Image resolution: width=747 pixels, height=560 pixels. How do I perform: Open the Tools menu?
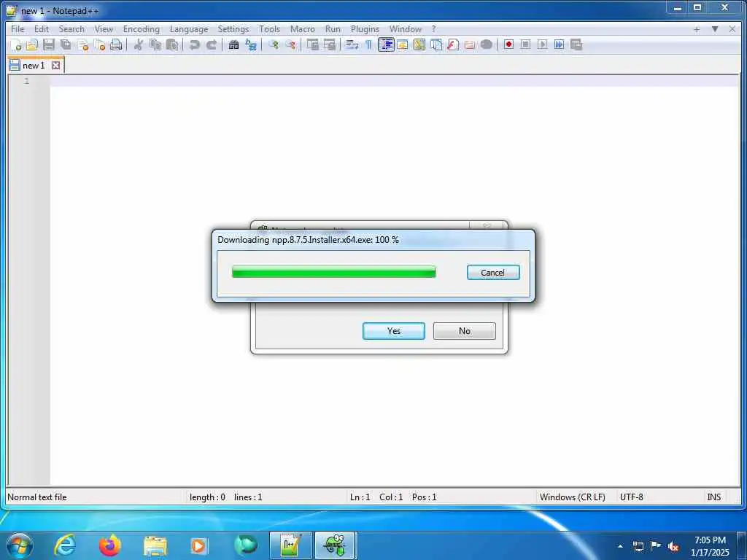point(270,29)
